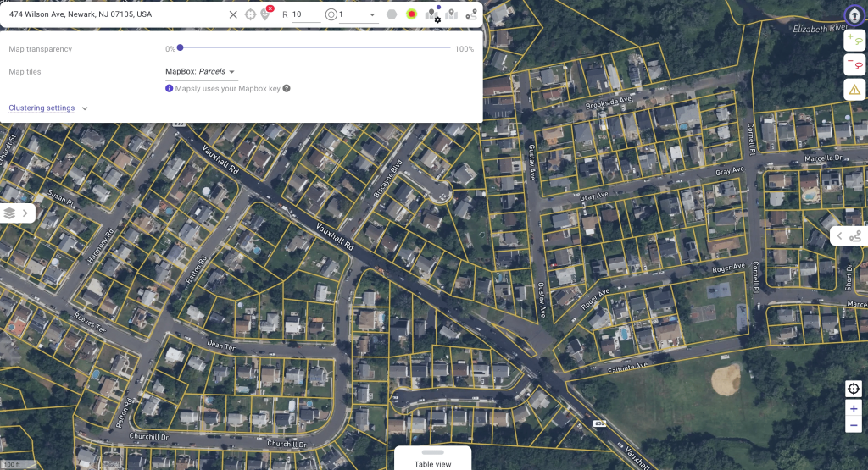Open map settings pin-with-gear icon
Screen dimensions: 868x470
(432, 14)
